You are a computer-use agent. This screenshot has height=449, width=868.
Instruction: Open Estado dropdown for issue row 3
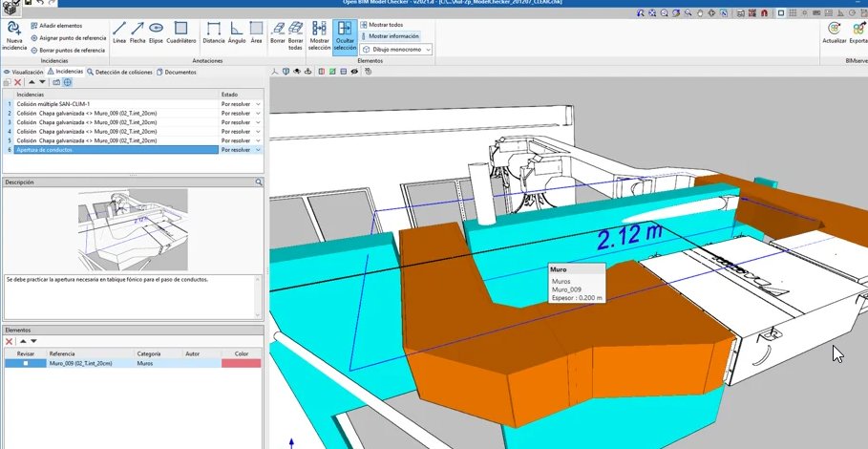pyautogui.click(x=258, y=122)
